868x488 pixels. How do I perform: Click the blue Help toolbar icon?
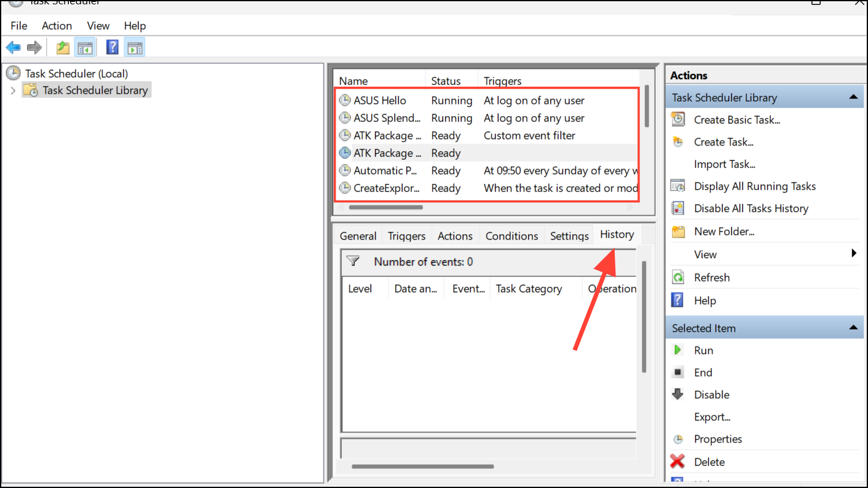click(x=112, y=47)
